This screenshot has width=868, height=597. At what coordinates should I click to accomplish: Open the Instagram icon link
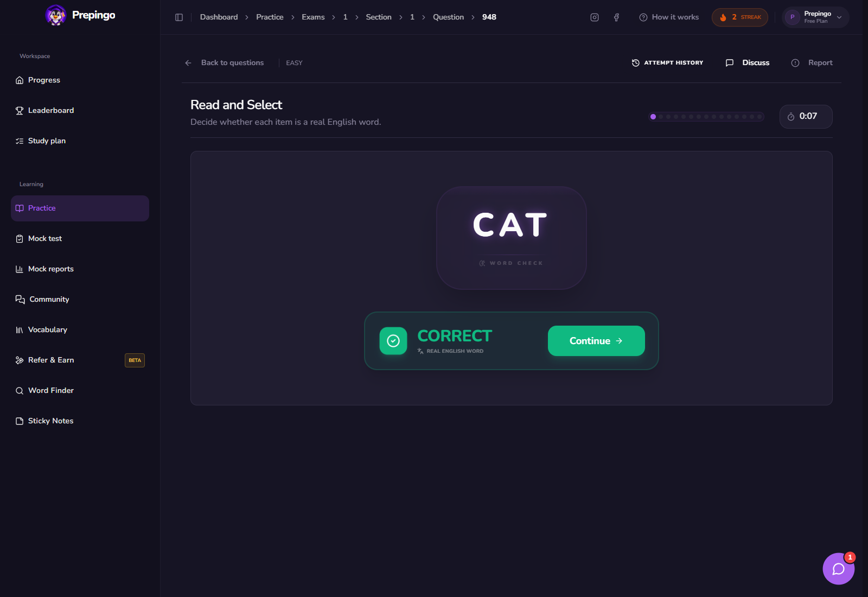point(595,17)
